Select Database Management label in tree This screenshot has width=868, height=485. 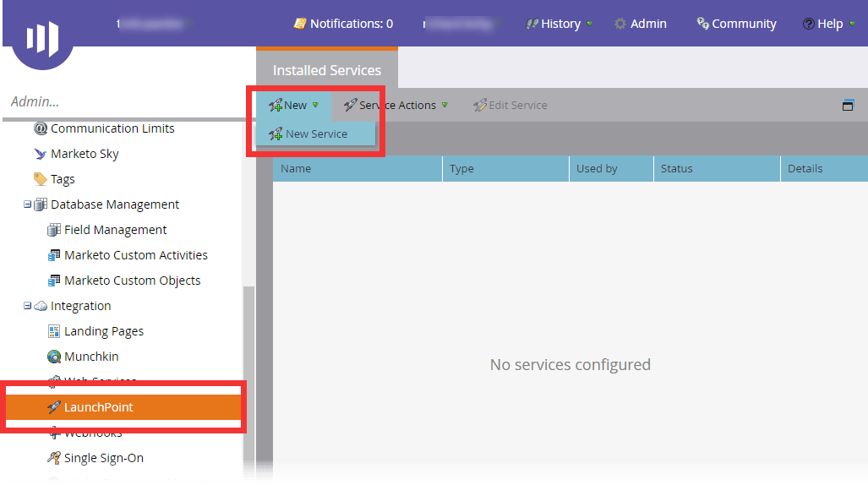tap(115, 204)
